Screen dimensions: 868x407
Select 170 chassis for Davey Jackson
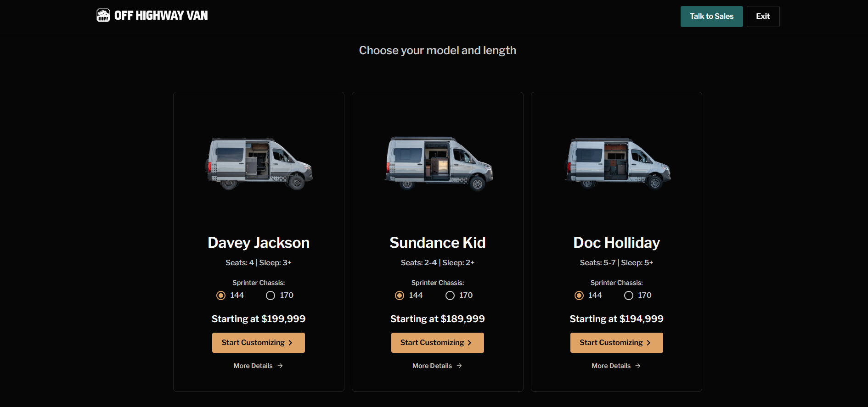pos(271,295)
